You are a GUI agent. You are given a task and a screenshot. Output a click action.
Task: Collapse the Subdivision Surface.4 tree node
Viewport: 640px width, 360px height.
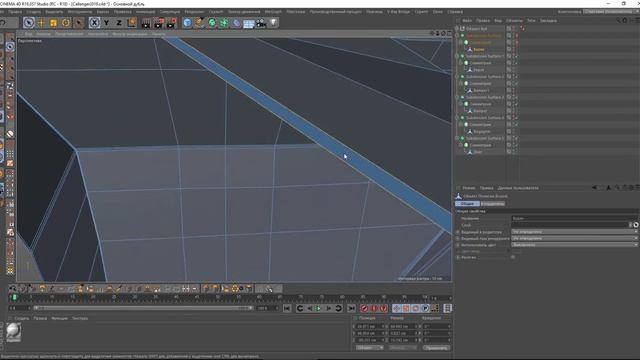[x=457, y=118]
